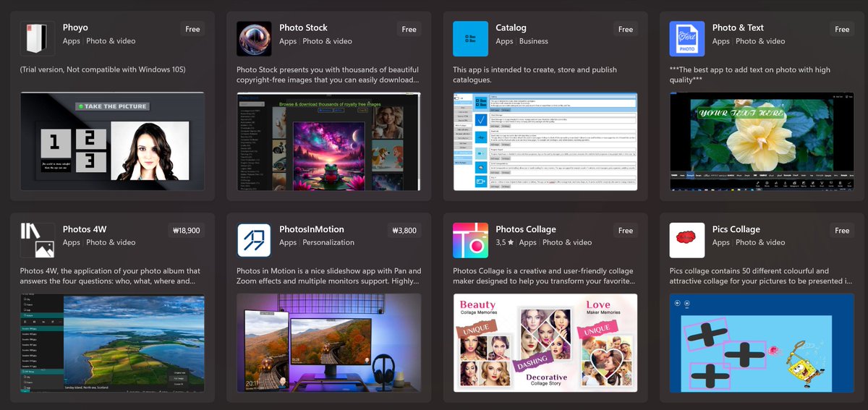The width and height of the screenshot is (868, 410).
Task: Select the Photos Collage title text
Action: point(526,229)
